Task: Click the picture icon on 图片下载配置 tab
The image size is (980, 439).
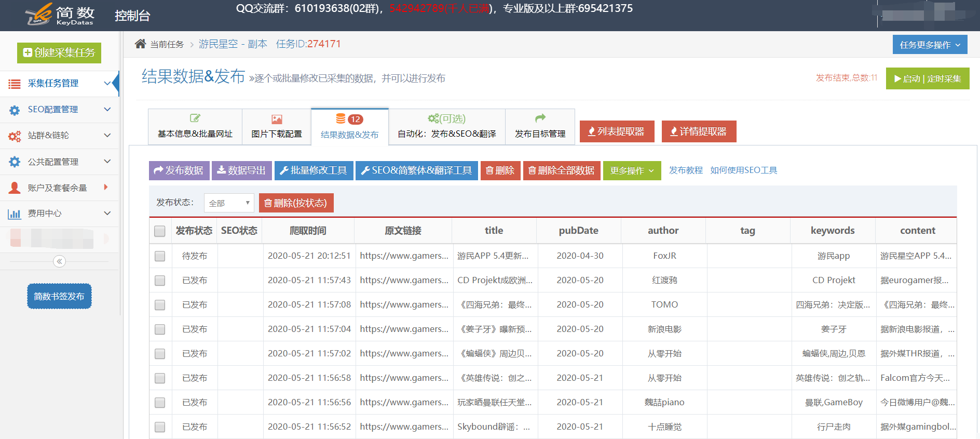Action: click(x=277, y=119)
